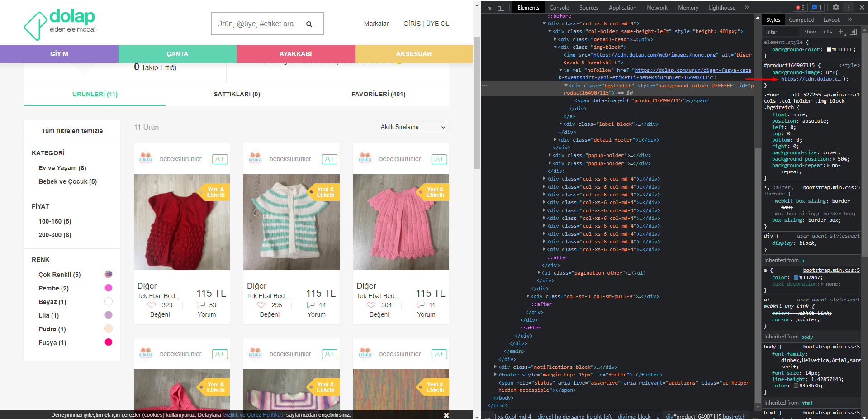The image size is (868, 419).
Task: Show more tabs next to Layout
Action: tap(850, 19)
